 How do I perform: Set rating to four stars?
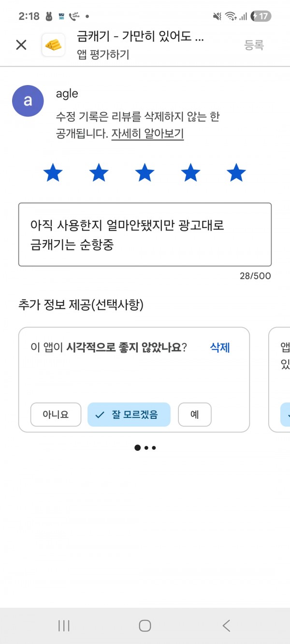tap(190, 172)
